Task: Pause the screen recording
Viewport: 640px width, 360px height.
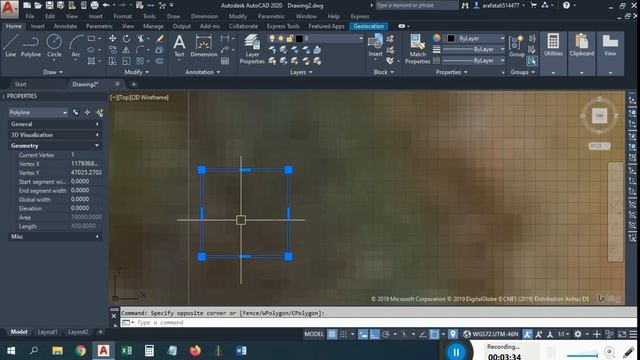Action: point(456,351)
